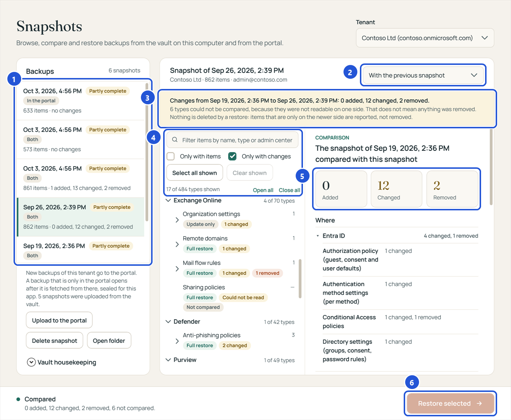
Task: Collapse the Exchange Online group
Action: pyautogui.click(x=168, y=201)
